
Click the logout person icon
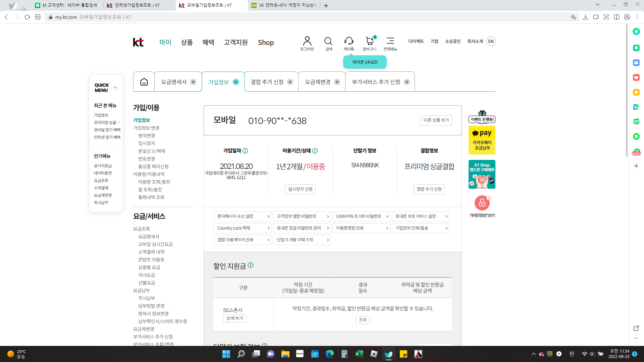click(307, 41)
